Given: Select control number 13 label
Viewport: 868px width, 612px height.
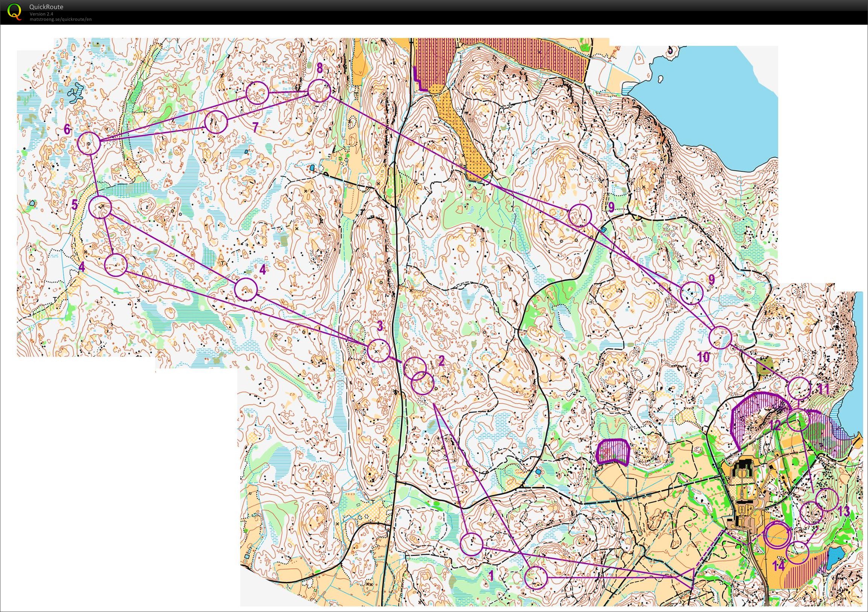Looking at the screenshot, I should 844,512.
